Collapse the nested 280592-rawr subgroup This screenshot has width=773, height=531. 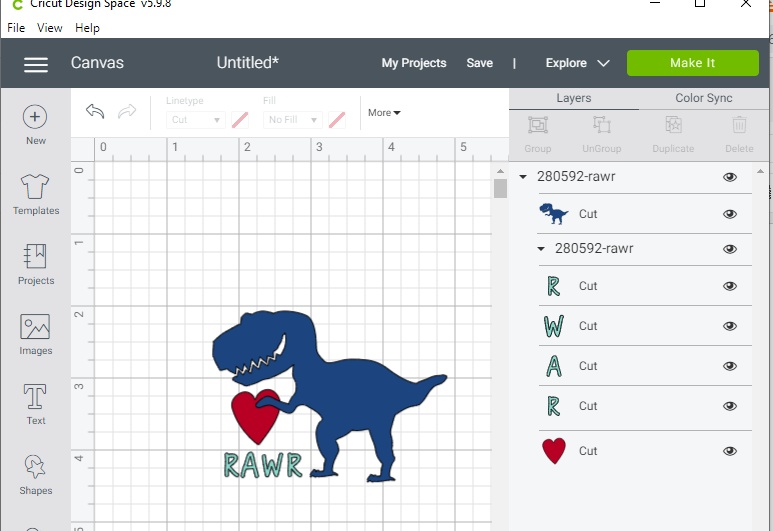[541, 248]
